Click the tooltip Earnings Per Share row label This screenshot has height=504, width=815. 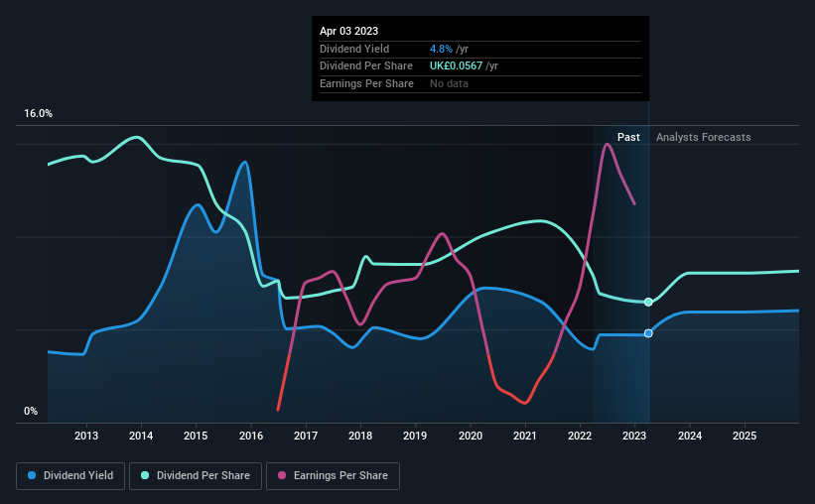click(366, 83)
